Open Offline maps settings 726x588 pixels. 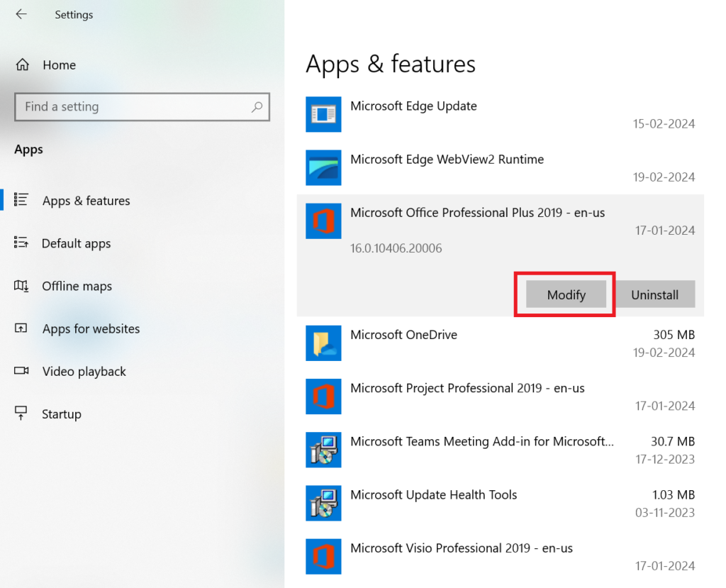tap(77, 286)
